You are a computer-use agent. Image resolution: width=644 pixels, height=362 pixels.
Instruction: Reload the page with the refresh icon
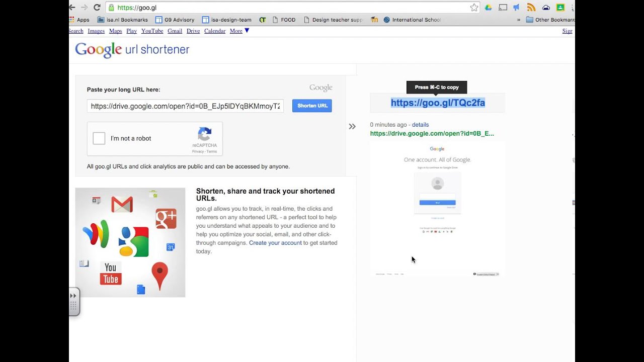pyautogui.click(x=97, y=8)
